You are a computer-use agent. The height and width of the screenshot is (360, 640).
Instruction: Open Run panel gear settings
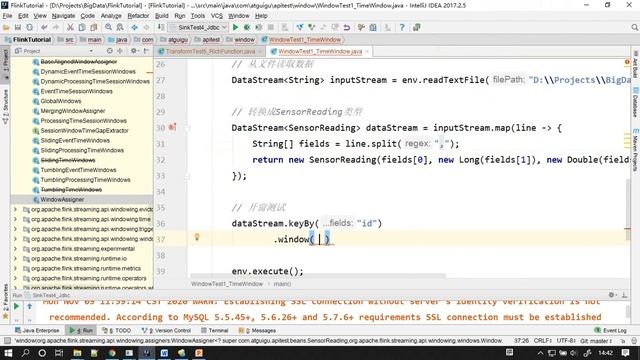(611, 295)
